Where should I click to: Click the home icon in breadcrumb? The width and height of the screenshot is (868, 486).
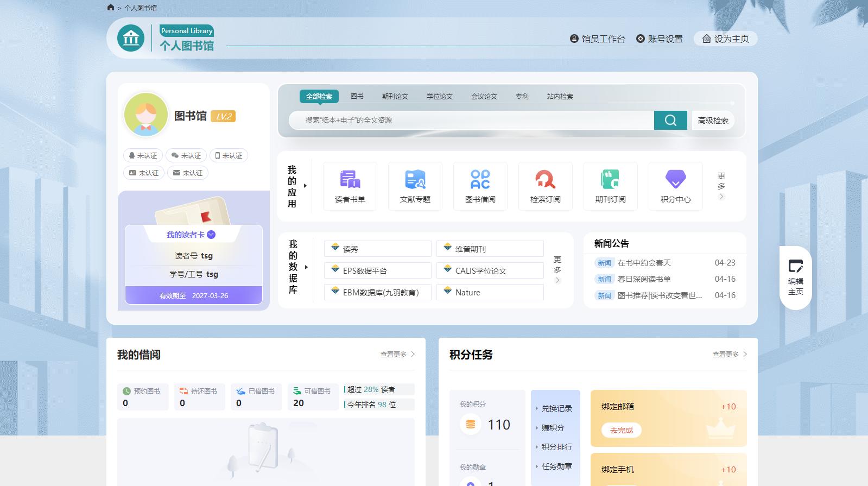click(111, 8)
